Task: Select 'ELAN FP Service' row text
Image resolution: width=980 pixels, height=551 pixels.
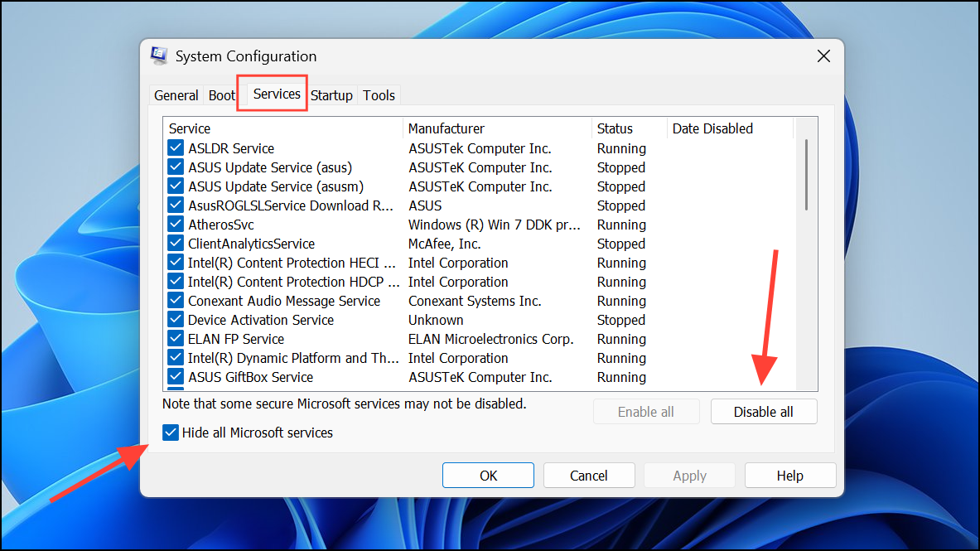Action: coord(236,339)
